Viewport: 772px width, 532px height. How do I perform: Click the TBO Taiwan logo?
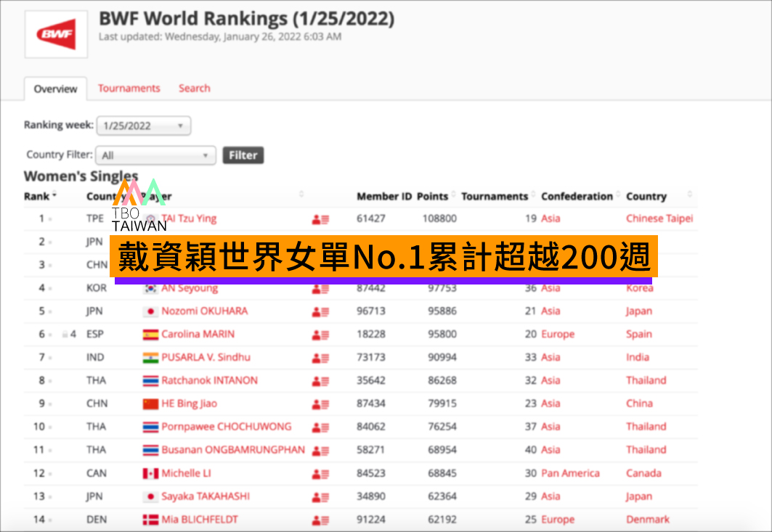tap(139, 205)
